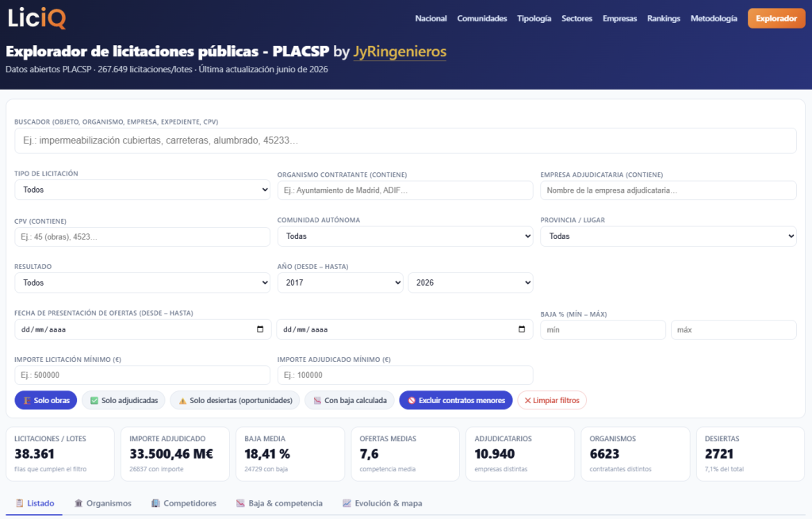Open the Tipo de licitación dropdown

click(x=143, y=190)
